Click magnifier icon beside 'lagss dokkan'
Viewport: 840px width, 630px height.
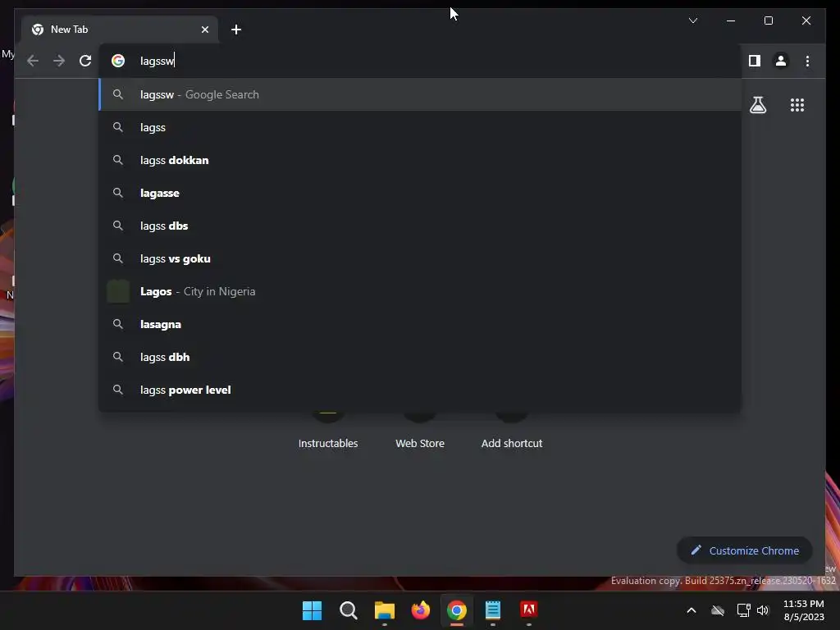[x=118, y=160]
